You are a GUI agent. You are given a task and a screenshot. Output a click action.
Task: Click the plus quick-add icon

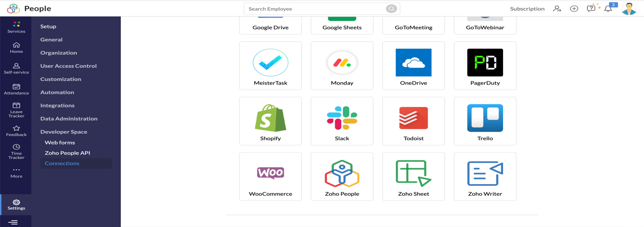pyautogui.click(x=574, y=8)
